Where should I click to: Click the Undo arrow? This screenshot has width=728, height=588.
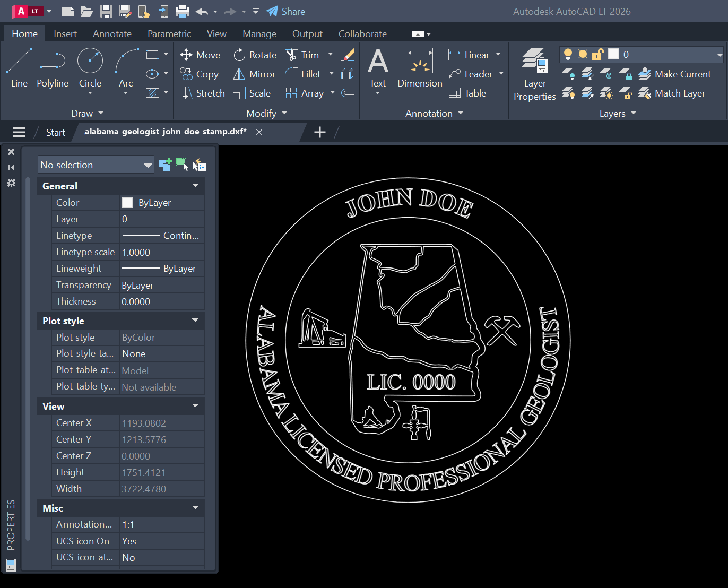pyautogui.click(x=202, y=11)
